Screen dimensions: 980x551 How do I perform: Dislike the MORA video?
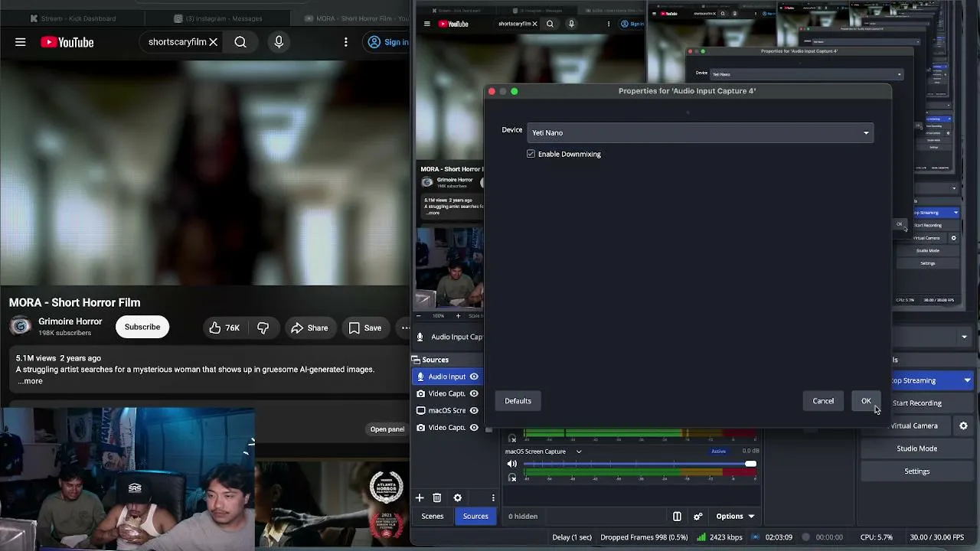pos(263,328)
